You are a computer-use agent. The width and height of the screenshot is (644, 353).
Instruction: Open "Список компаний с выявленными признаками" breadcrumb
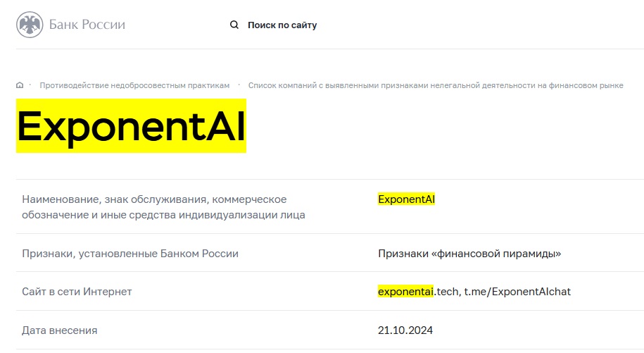pos(435,85)
